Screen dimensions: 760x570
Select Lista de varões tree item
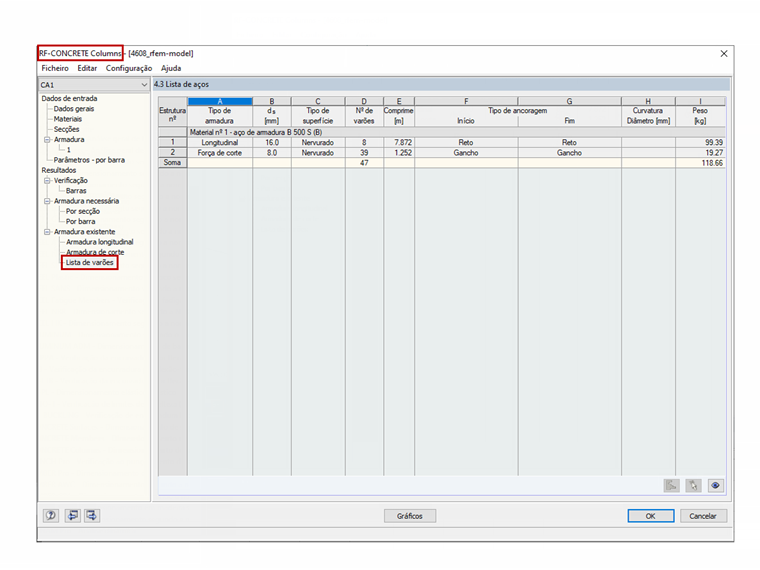[90, 263]
